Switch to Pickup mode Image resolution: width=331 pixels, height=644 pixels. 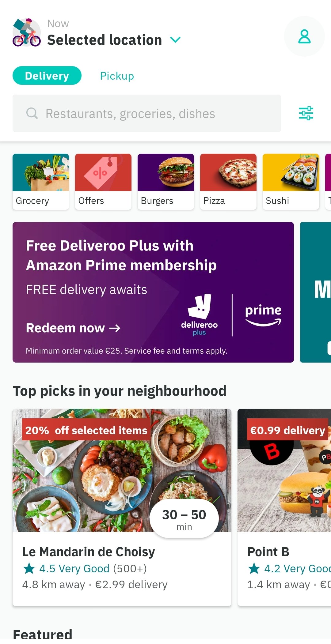coord(117,76)
